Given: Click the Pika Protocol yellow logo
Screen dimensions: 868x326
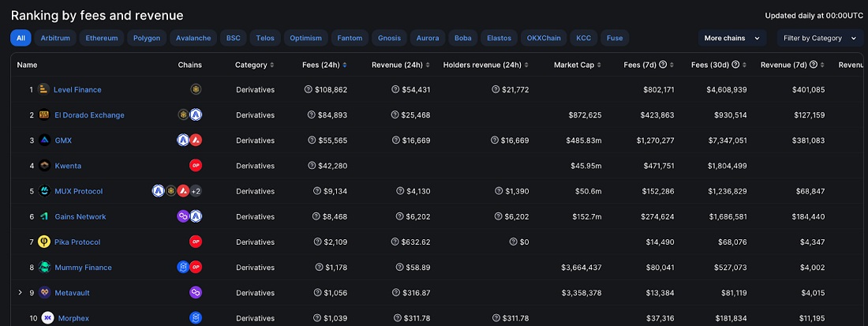Looking at the screenshot, I should pyautogui.click(x=45, y=242).
